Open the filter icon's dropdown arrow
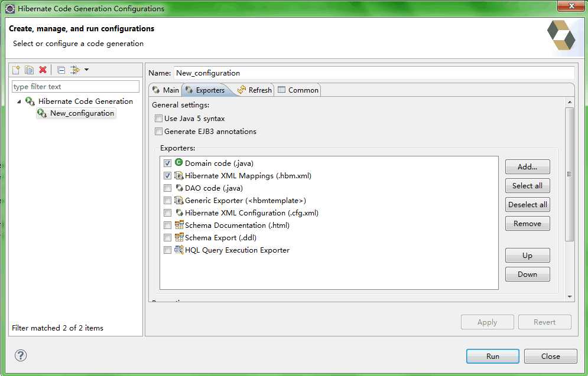588x376 pixels. click(87, 70)
